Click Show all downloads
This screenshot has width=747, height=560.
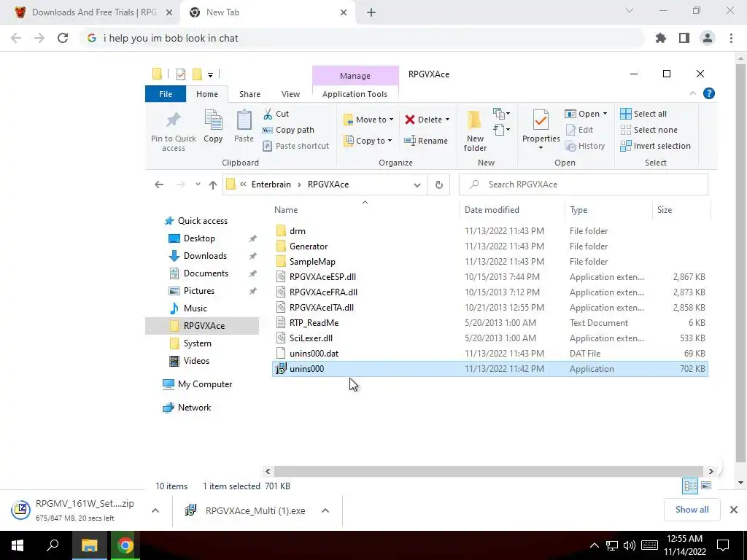coord(692,510)
